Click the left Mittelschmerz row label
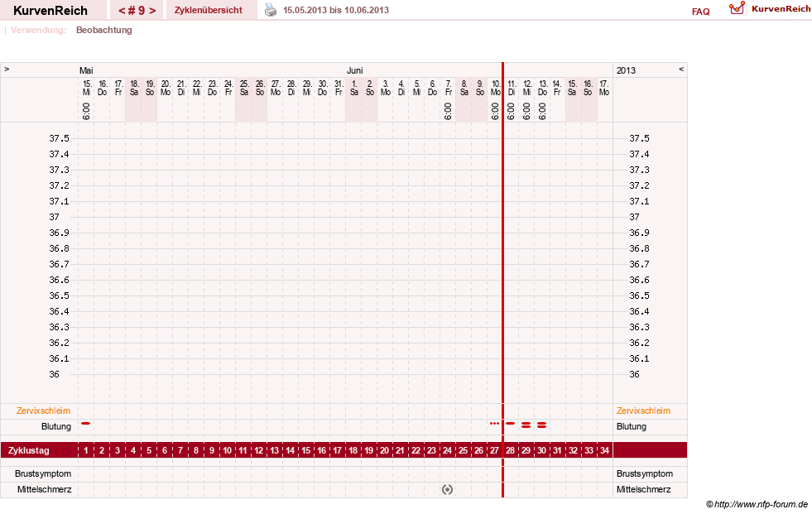This screenshot has width=812, height=514. (44, 489)
